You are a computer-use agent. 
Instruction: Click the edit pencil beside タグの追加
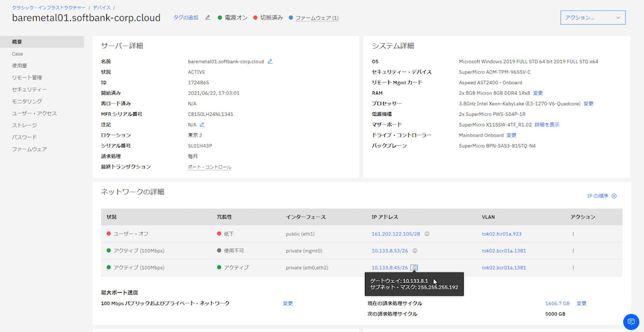pos(207,17)
